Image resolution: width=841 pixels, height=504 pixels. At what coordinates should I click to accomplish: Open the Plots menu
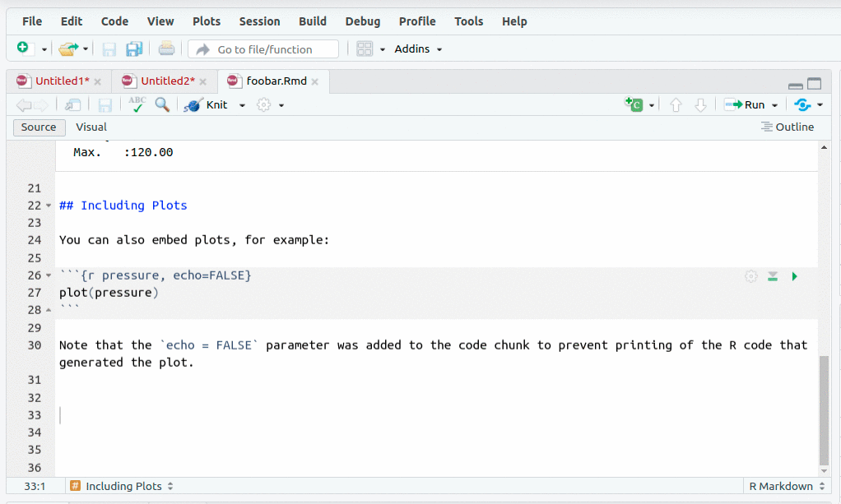click(207, 21)
